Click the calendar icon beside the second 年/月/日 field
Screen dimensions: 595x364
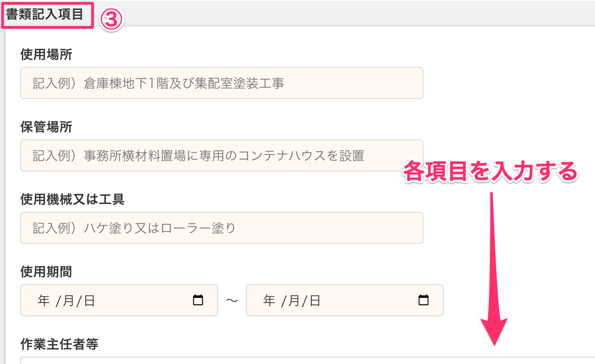(x=424, y=300)
